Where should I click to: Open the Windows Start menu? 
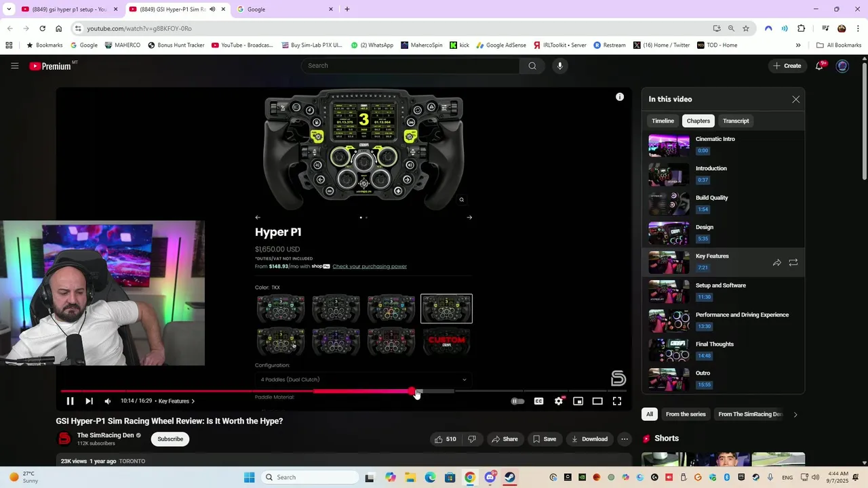click(x=249, y=477)
